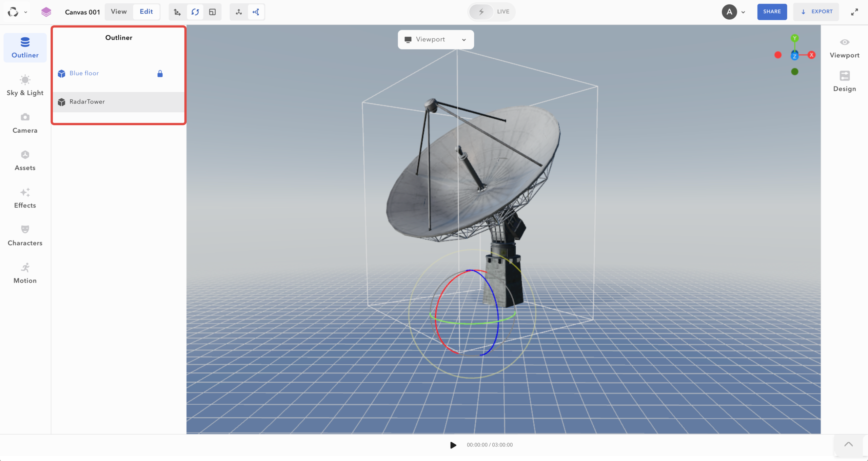Image resolution: width=868 pixels, height=461 pixels.
Task: Activate the Rotate tool
Action: click(195, 12)
